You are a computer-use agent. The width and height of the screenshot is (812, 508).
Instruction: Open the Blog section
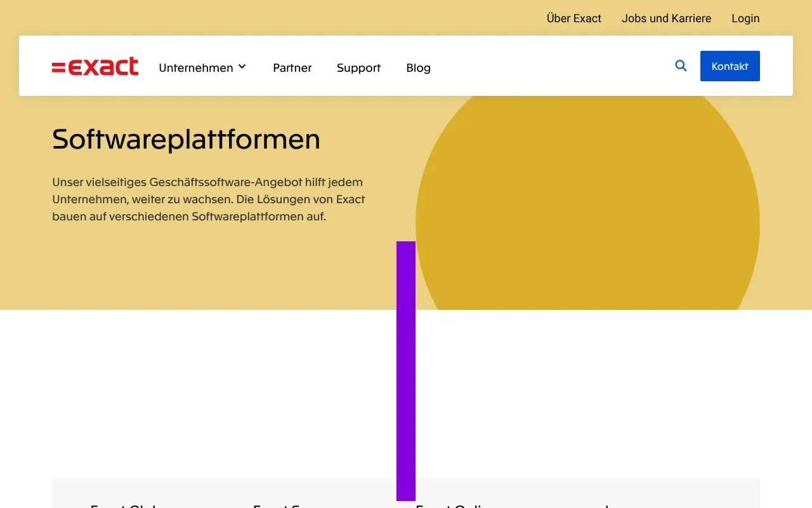(418, 68)
